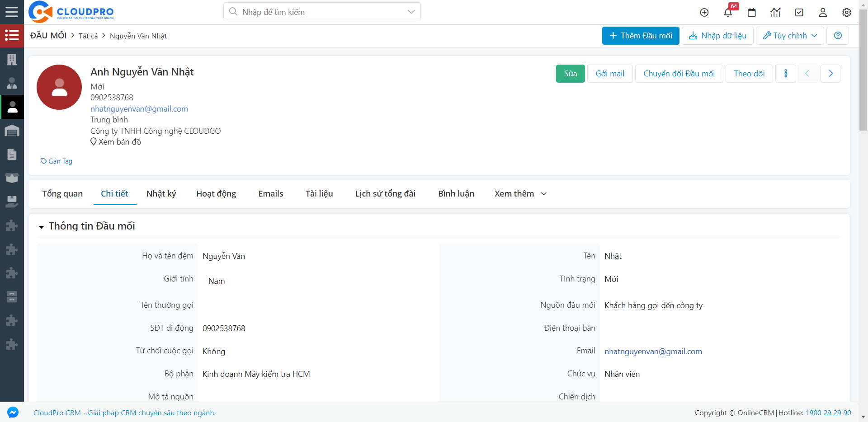Click the Kinh doanh Máy kiểm tra HCM value

(256, 374)
